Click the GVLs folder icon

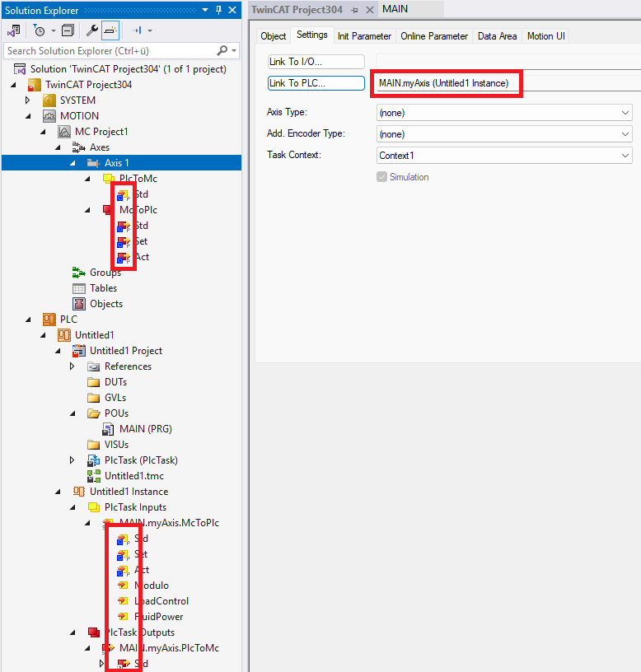click(93, 398)
